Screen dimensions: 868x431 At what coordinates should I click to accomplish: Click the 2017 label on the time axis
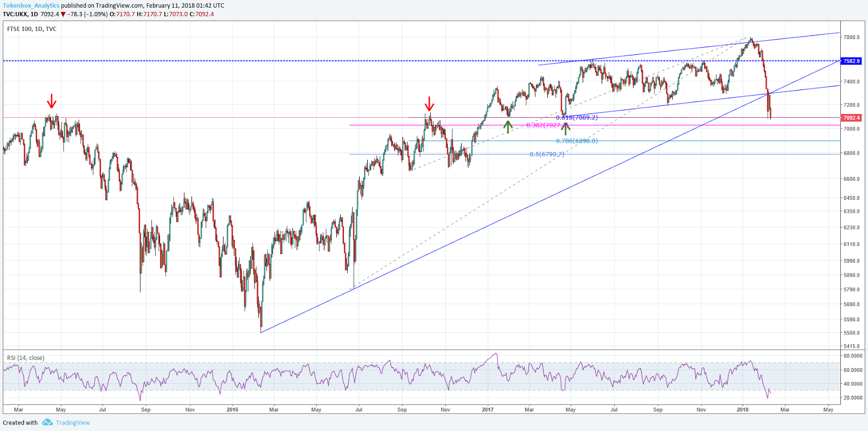[x=487, y=410]
